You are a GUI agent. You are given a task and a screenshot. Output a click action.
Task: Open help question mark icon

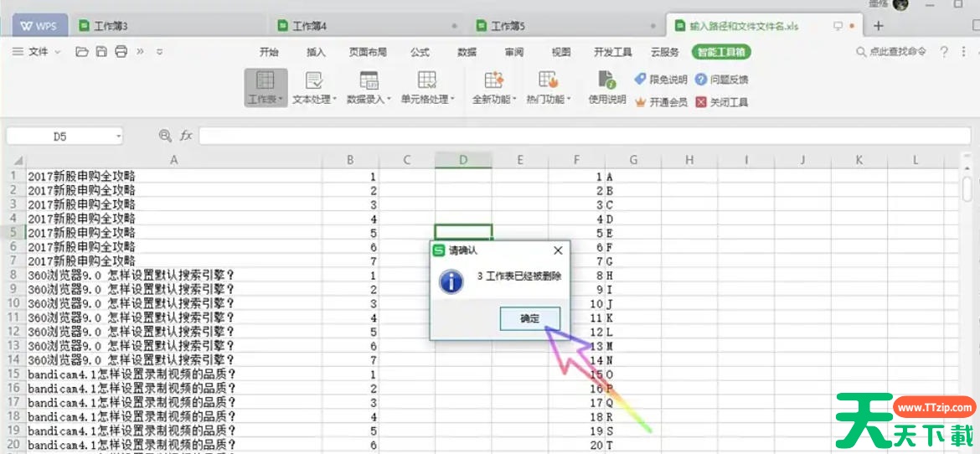(944, 52)
